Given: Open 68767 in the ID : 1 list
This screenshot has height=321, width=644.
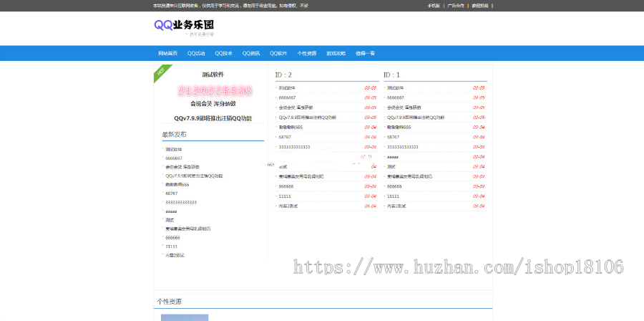Looking at the screenshot, I should pos(393,138).
